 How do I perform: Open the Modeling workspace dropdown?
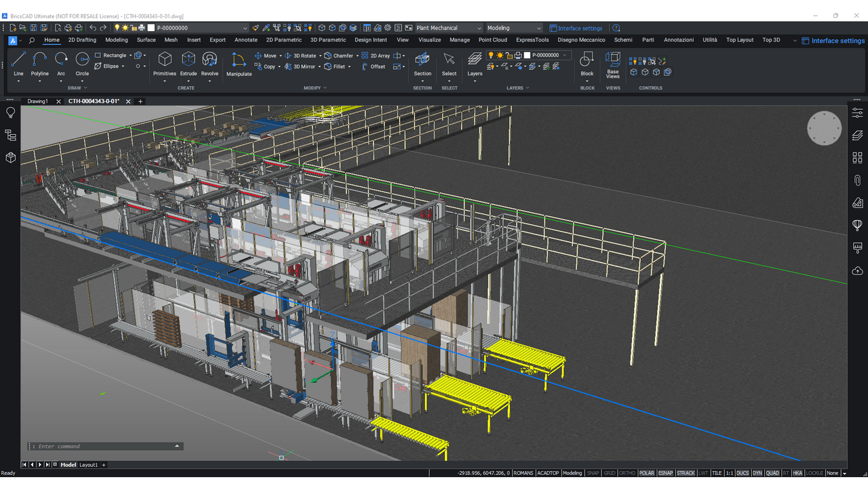pyautogui.click(x=515, y=28)
